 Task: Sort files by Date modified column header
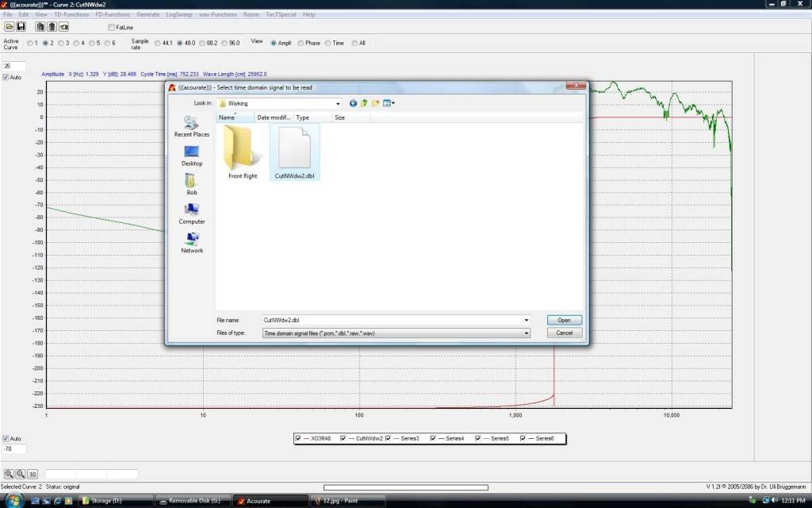274,117
